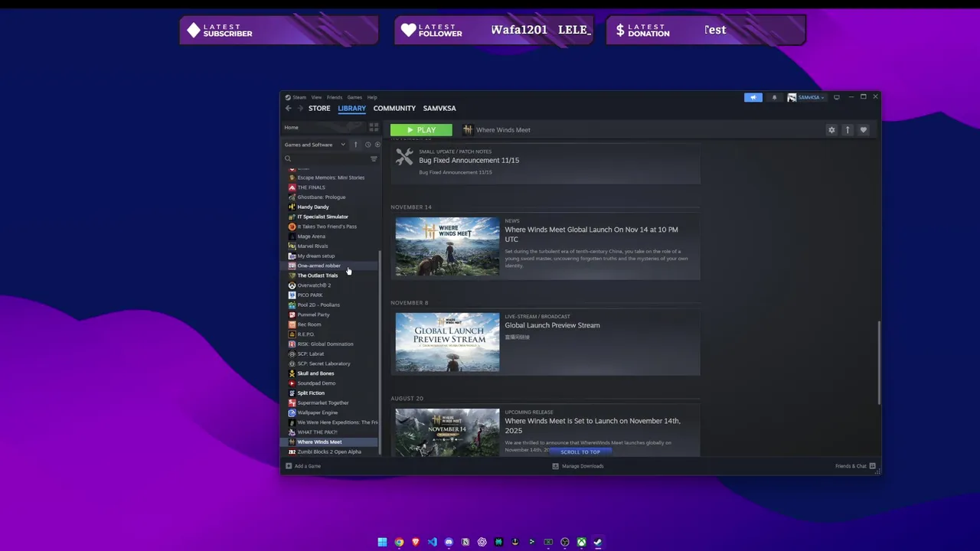Open game settings gear icon

pyautogui.click(x=831, y=130)
